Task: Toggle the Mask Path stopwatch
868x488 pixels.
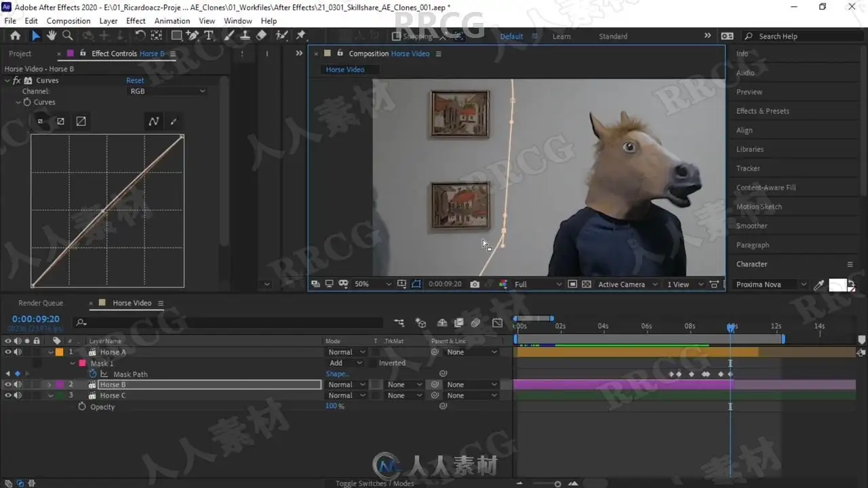Action: click(93, 374)
